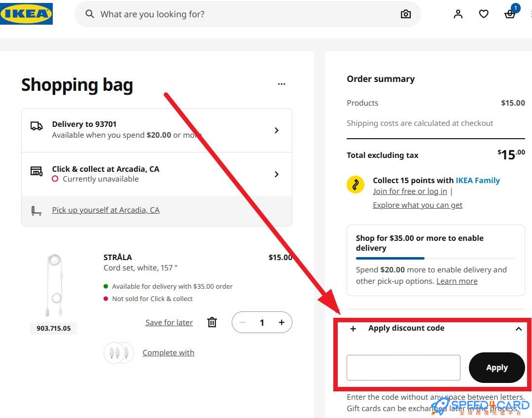Viewport: 532px width, 418px height.
Task: Open the shopping bag icon with badge
Action: pos(510,15)
